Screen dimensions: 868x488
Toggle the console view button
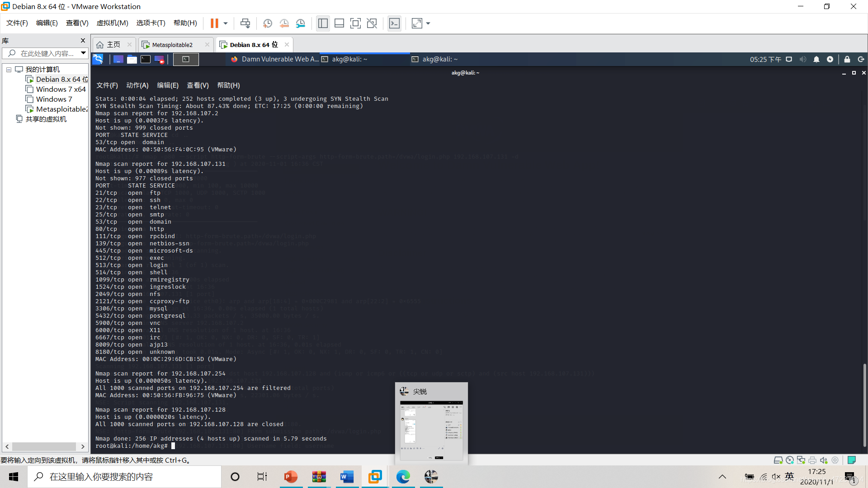[x=394, y=23]
